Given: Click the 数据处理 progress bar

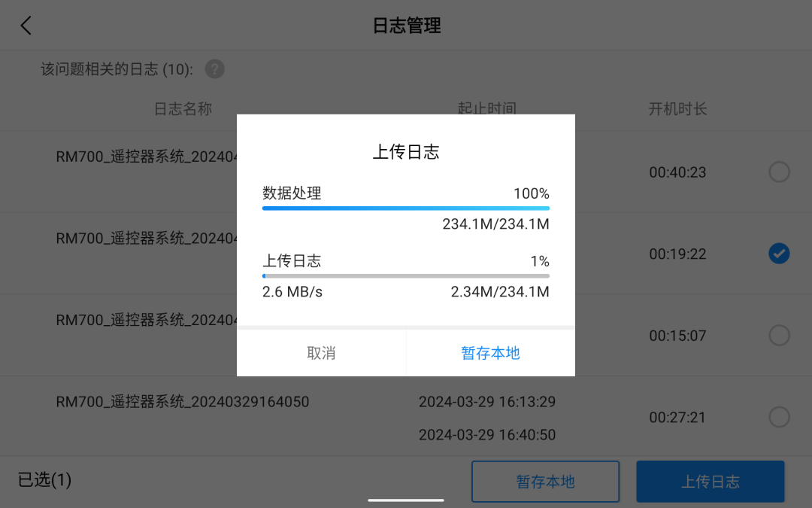Looking at the screenshot, I should tap(406, 208).
